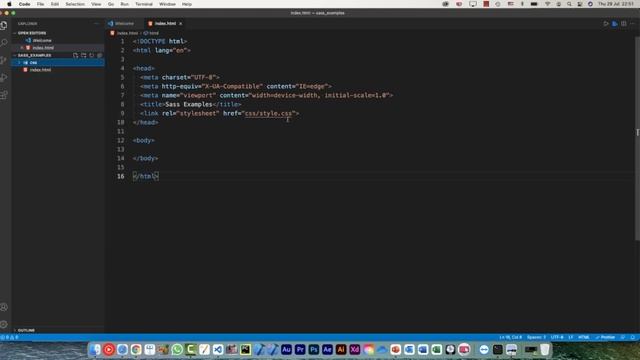Click New Folder icon in SASS_EXAMPLES header
The image size is (640, 360).
84,55
